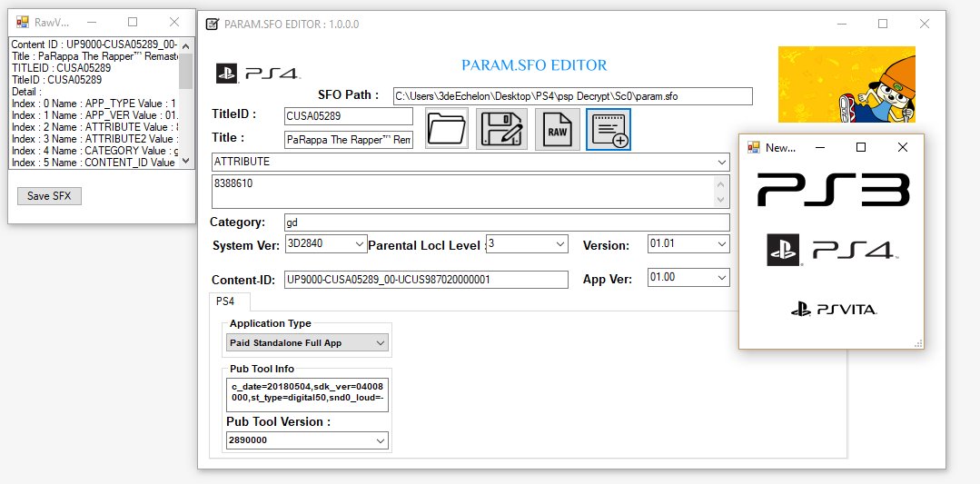Screen dimensions: 980x484
Task: Click the Content ID line in RawView
Action: [x=94, y=44]
